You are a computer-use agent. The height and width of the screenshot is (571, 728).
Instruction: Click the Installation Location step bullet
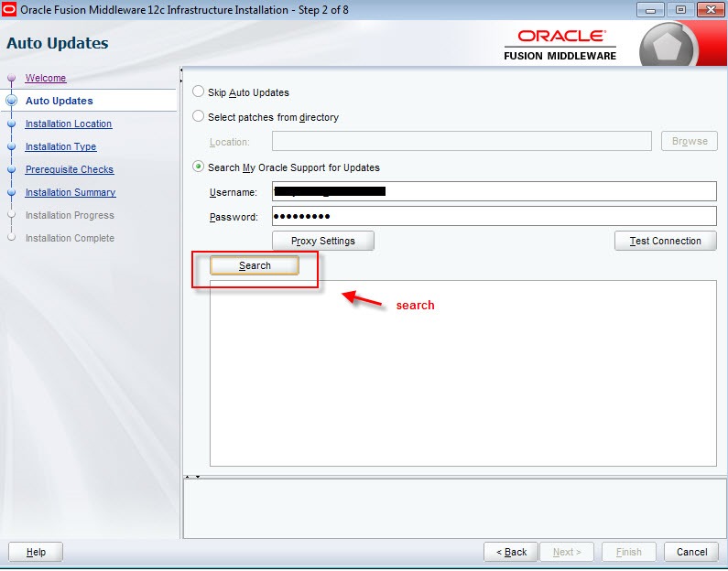pyautogui.click(x=12, y=124)
